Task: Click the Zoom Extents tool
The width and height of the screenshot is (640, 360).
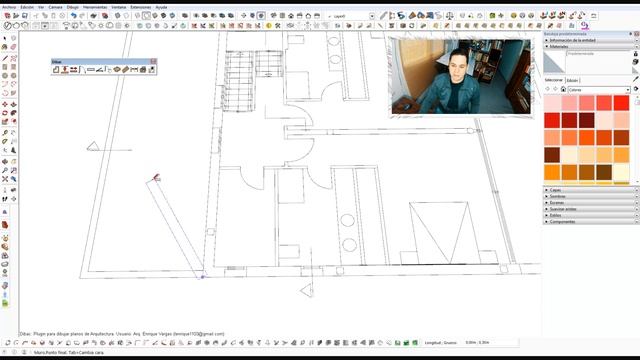Action: [5, 179]
